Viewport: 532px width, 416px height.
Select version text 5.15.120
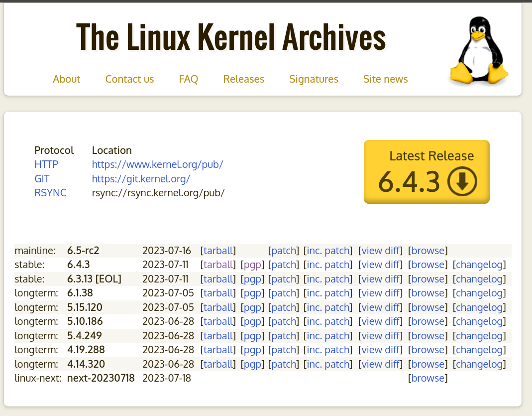85,307
